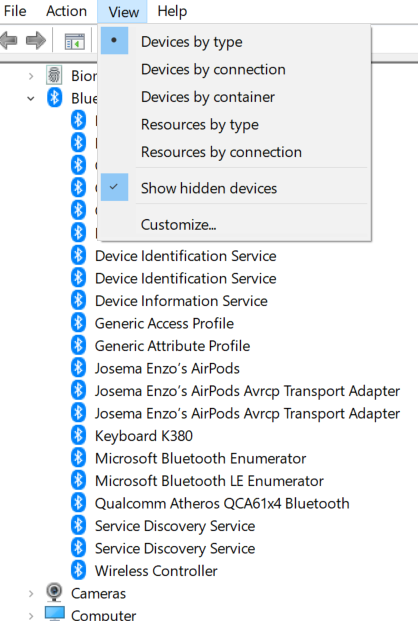Select Devices by type view option

[234, 41]
